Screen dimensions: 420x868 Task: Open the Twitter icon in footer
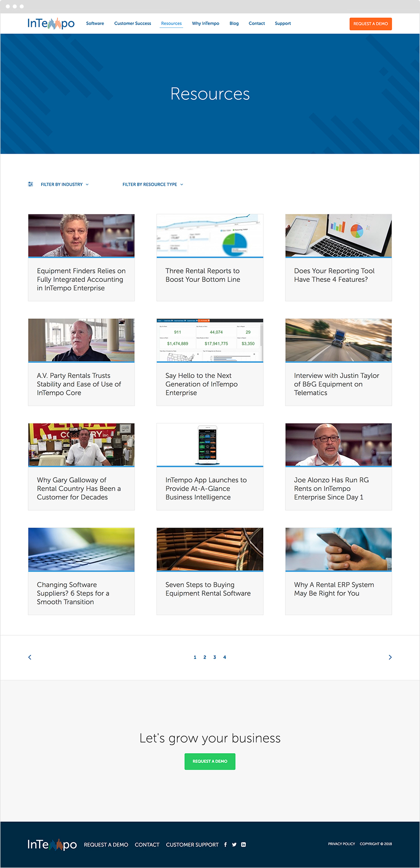[x=234, y=844]
